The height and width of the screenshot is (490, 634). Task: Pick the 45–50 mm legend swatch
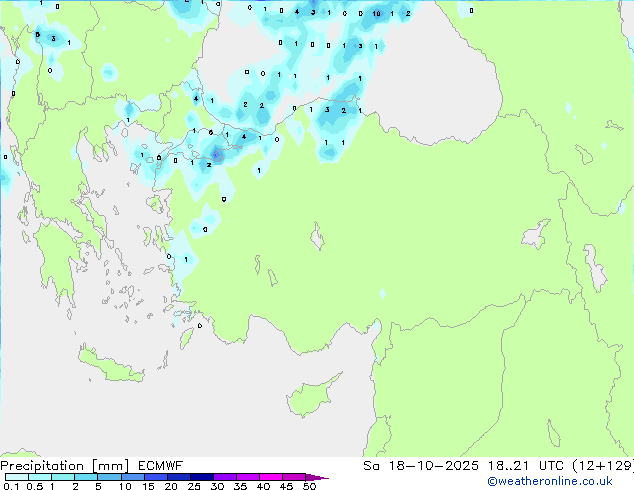point(294,477)
